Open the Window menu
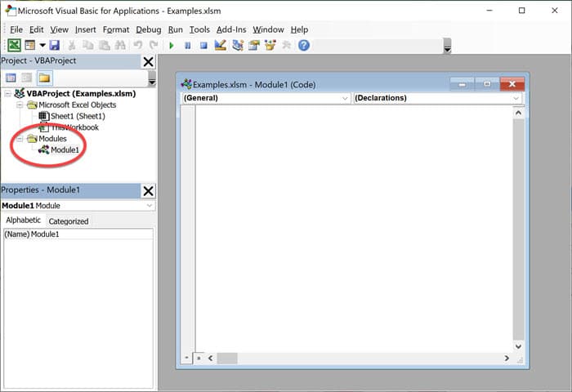Image resolution: width=572 pixels, height=392 pixels. (x=268, y=29)
